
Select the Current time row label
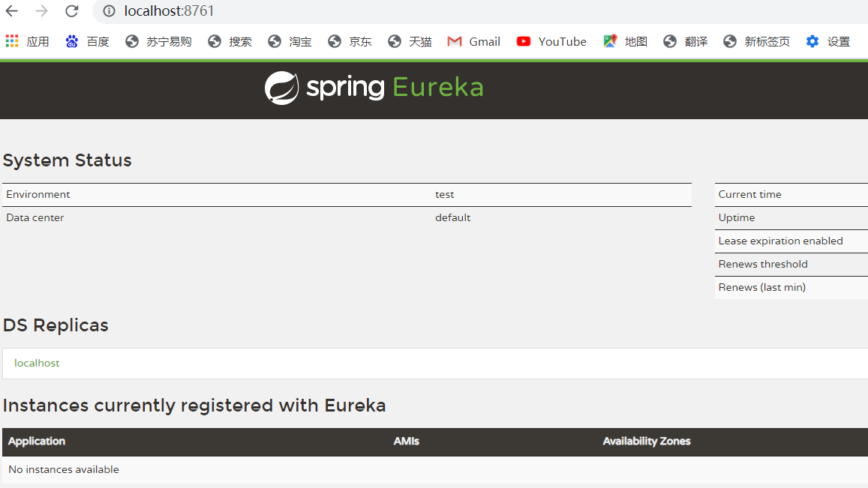click(749, 194)
